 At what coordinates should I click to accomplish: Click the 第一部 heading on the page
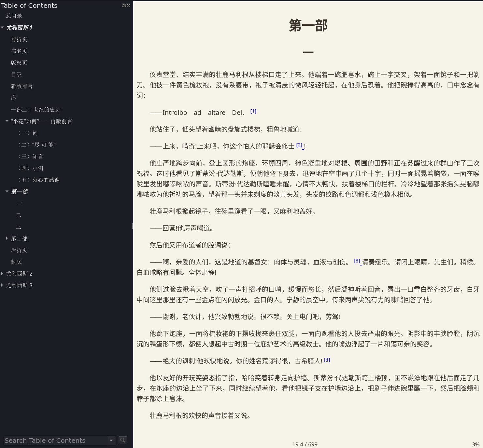click(x=308, y=25)
